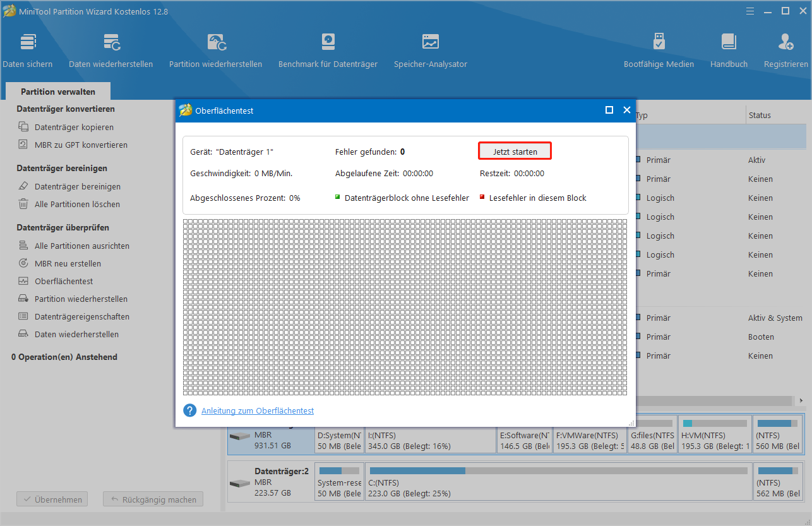Select Partition wiederherstellen in sidebar

pyautogui.click(x=81, y=299)
